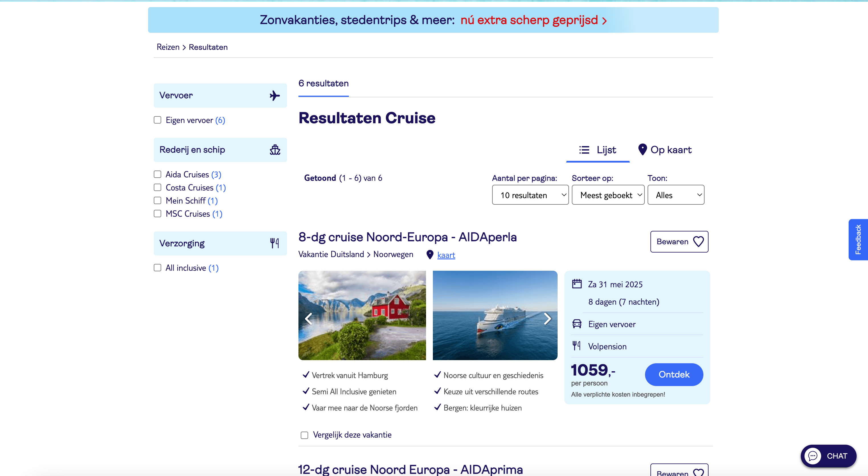This screenshot has width=868, height=476.
Task: Show next cruise photo with right arrow
Action: (x=548, y=318)
